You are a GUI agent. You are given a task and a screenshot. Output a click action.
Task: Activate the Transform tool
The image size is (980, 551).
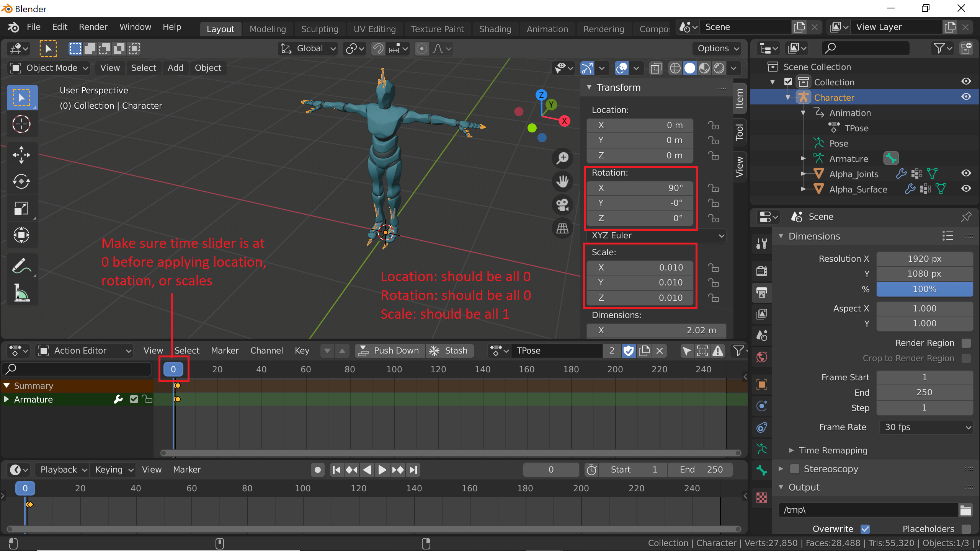(21, 235)
